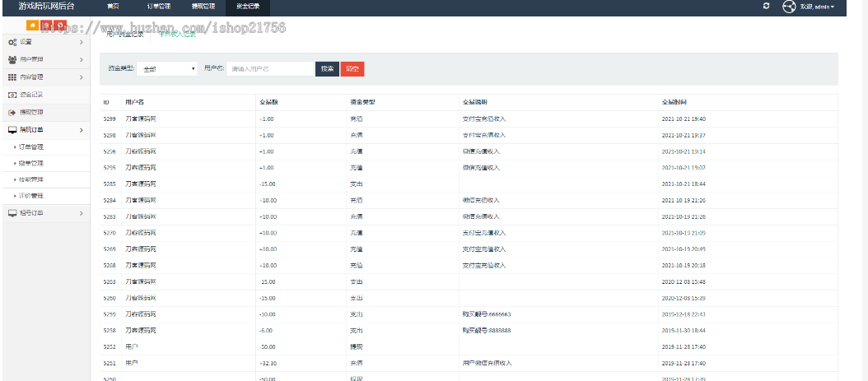Click the -6.00 amount in row 5258

tap(266, 331)
